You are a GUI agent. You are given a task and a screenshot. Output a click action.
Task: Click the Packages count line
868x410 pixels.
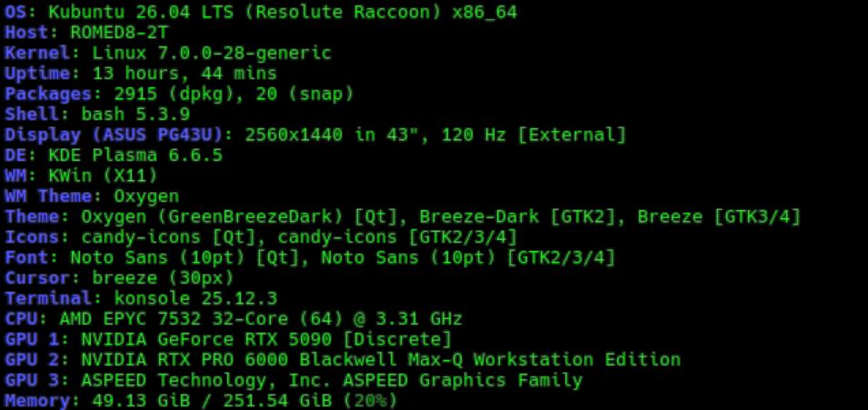[179, 94]
